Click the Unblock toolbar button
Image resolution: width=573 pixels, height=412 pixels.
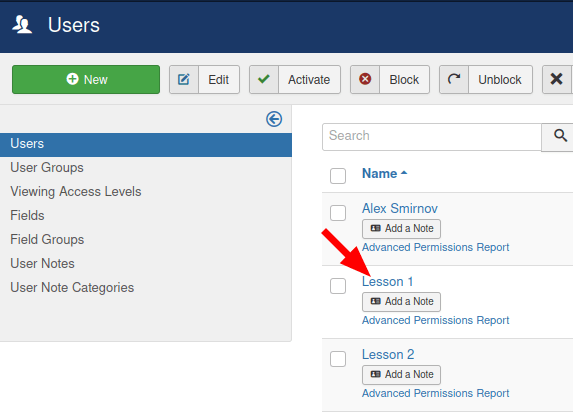486,80
